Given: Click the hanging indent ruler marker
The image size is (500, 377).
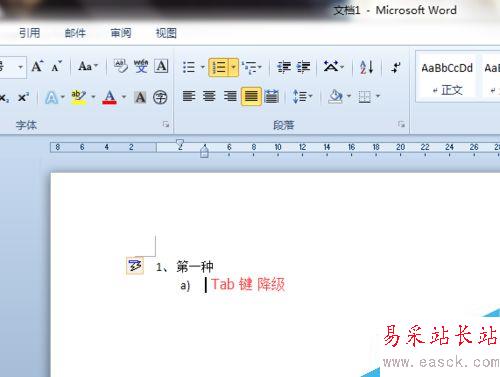Looking at the screenshot, I should tap(204, 150).
